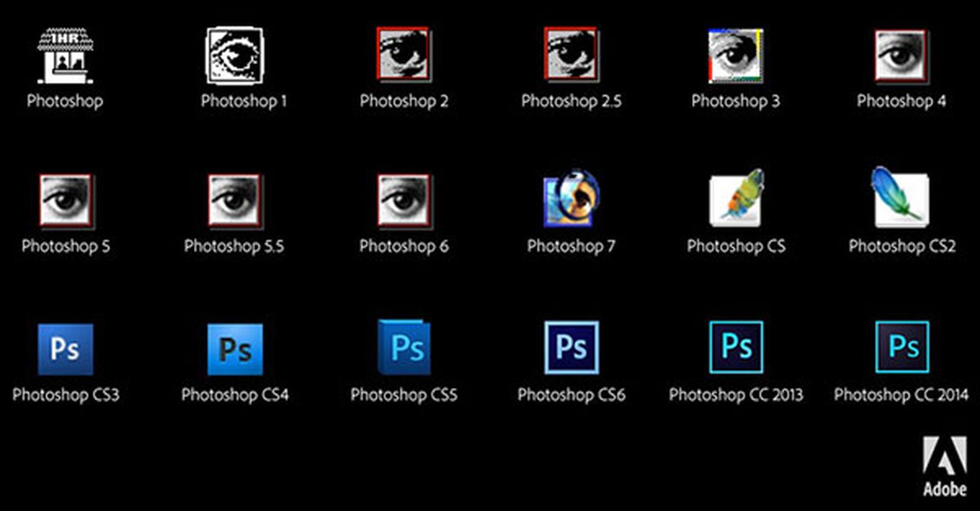Select the 'Photoshop CS2' text label
The image size is (980, 511).
point(902,247)
